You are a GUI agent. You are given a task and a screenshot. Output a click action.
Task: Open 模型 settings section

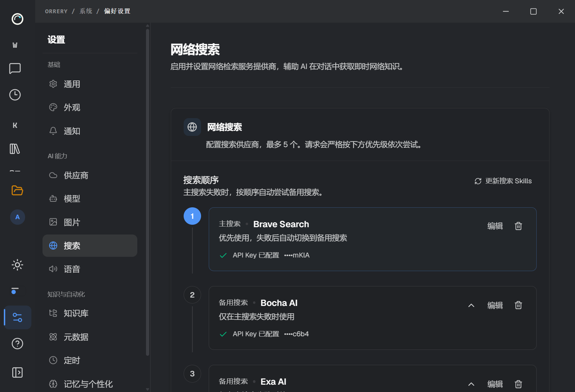90,199
